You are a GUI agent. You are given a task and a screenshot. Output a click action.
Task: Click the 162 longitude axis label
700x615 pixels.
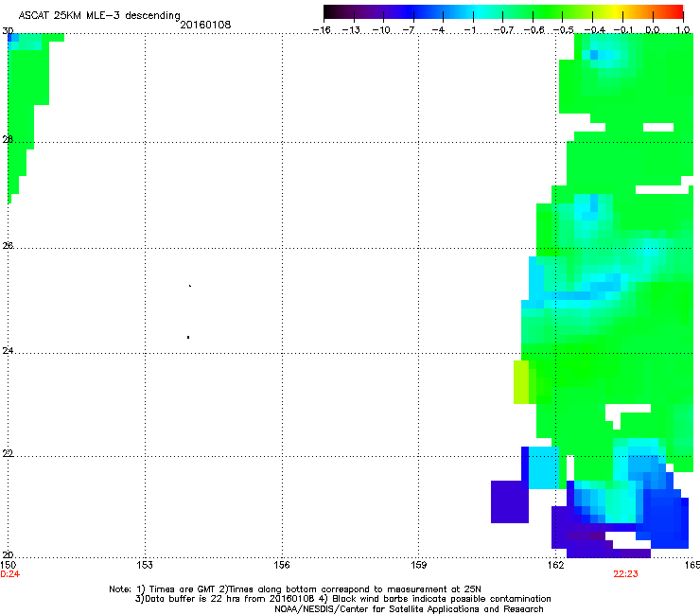coord(555,565)
